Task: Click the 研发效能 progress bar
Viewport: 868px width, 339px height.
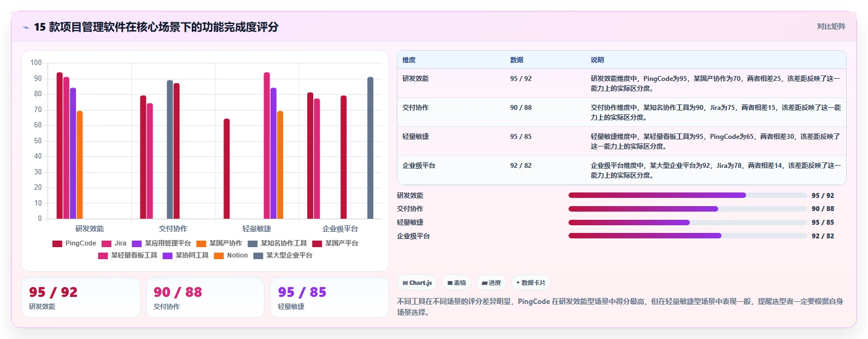Action: [x=688, y=195]
